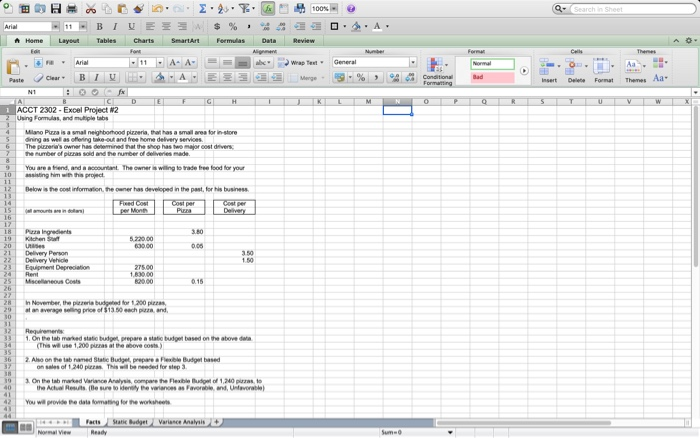Open the Layout ribbon tab
This screenshot has width=700, height=438.
[69, 41]
